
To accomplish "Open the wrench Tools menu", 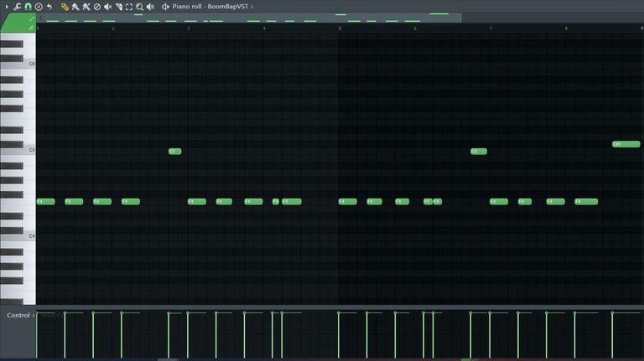I will click(x=18, y=7).
